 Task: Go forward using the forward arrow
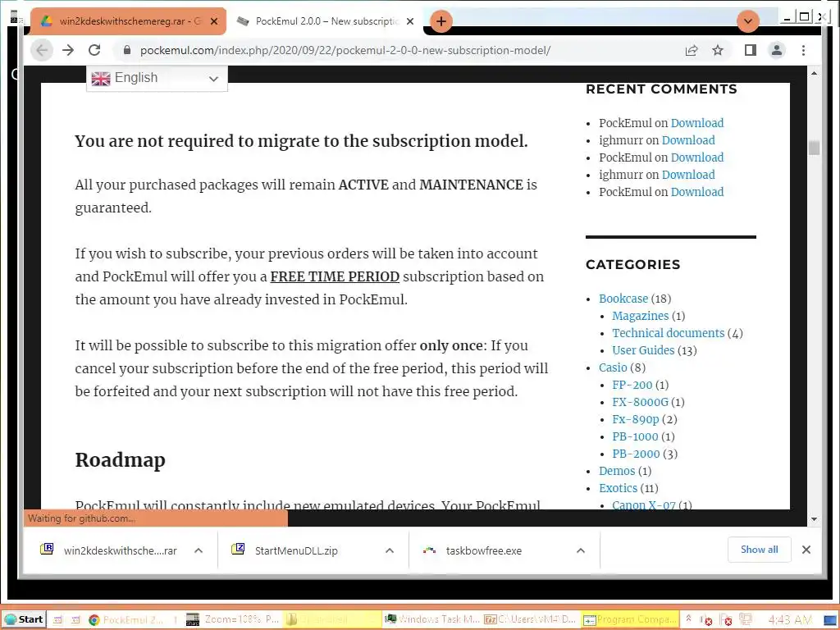pyautogui.click(x=68, y=50)
